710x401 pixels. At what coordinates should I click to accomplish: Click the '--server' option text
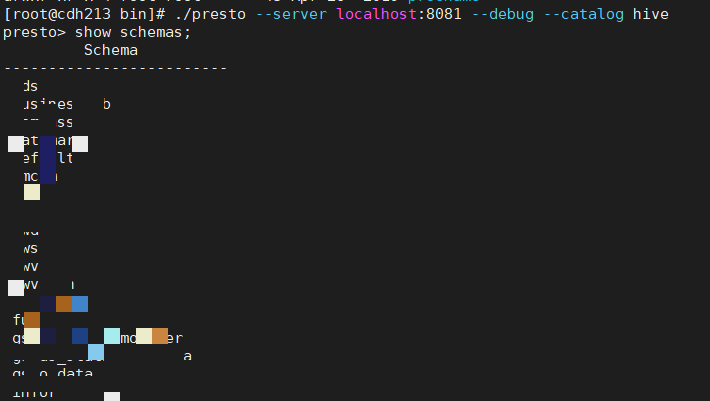point(291,14)
